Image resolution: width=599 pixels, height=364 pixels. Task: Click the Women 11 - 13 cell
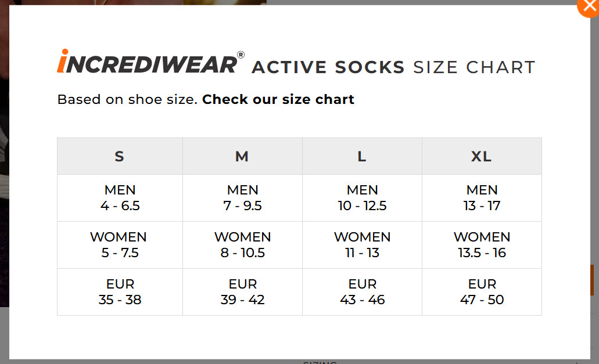click(362, 245)
